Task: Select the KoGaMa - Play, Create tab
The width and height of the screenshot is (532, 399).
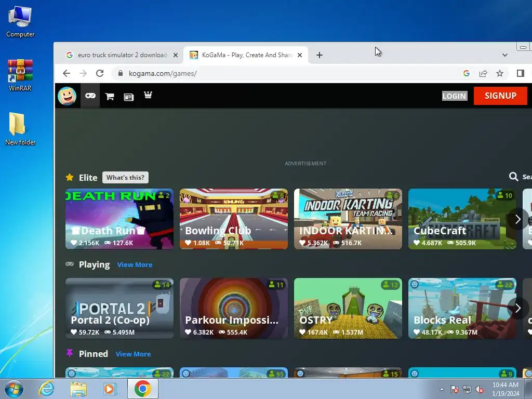Action: click(246, 55)
